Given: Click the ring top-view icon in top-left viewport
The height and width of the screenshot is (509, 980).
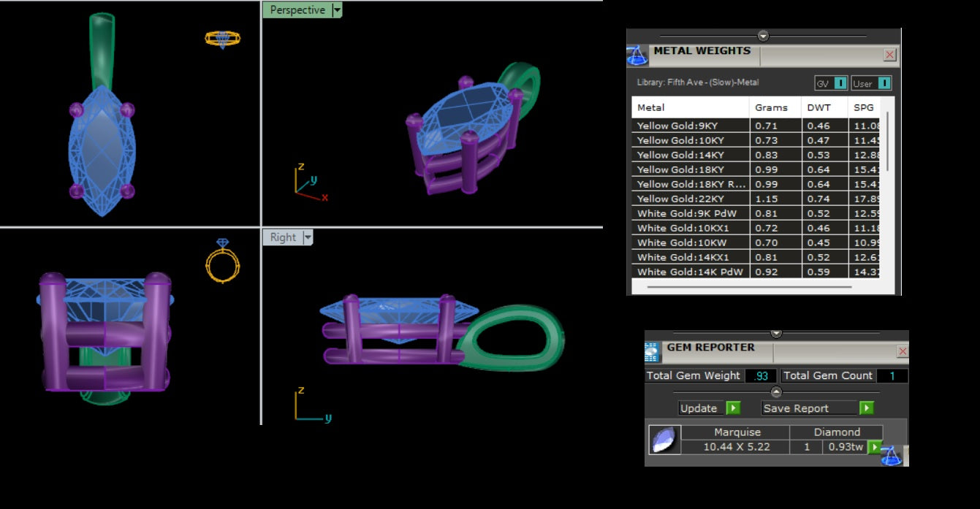Looking at the screenshot, I should [222, 39].
